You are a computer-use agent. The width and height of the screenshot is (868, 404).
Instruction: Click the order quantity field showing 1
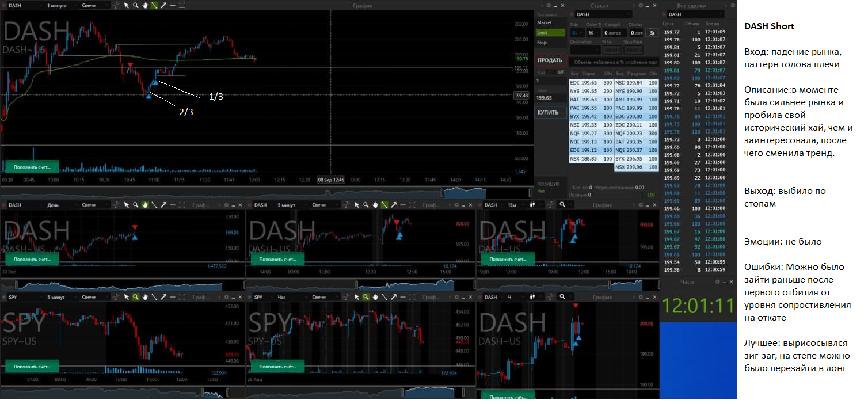550,81
